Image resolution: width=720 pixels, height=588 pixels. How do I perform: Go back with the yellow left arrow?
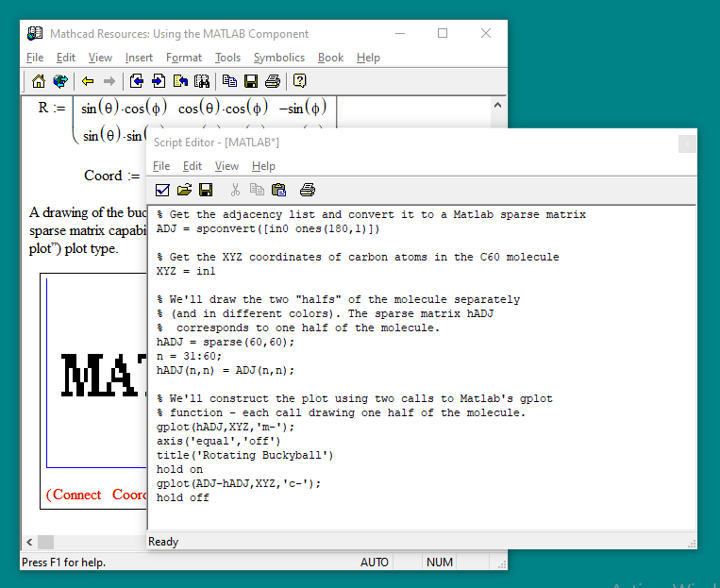pos(88,81)
